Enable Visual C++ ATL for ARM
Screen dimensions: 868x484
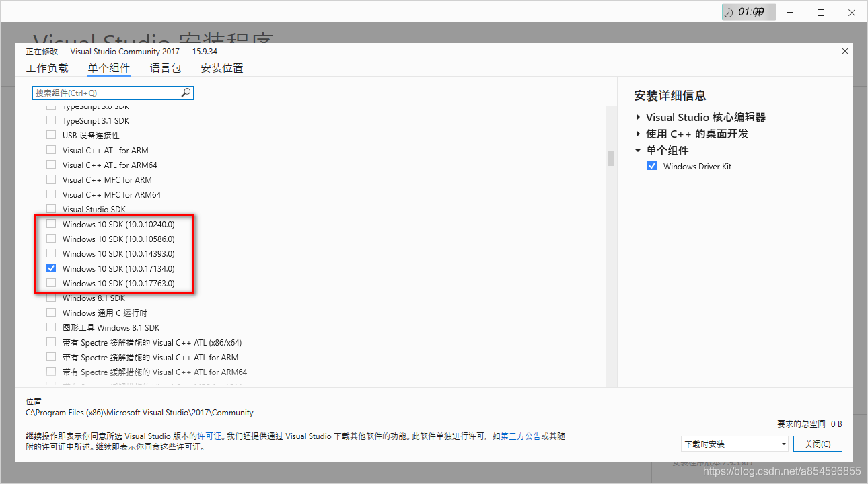pyautogui.click(x=51, y=150)
